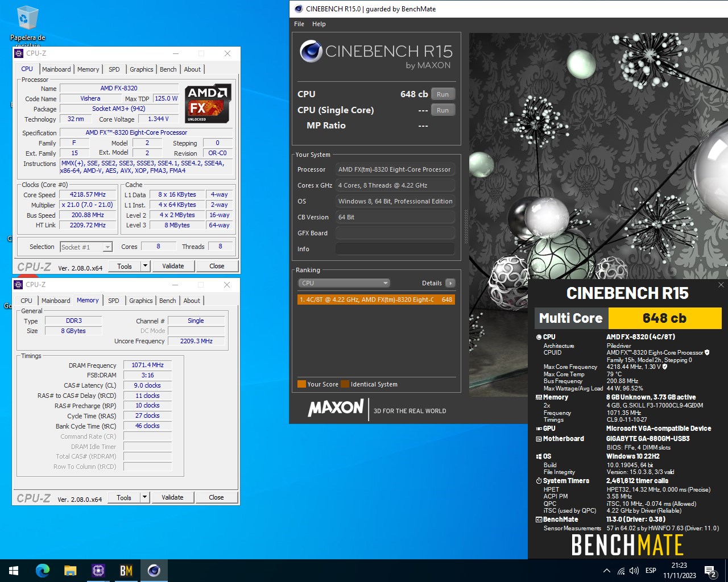Click the GFX Board field in Cinebench

pos(395,233)
